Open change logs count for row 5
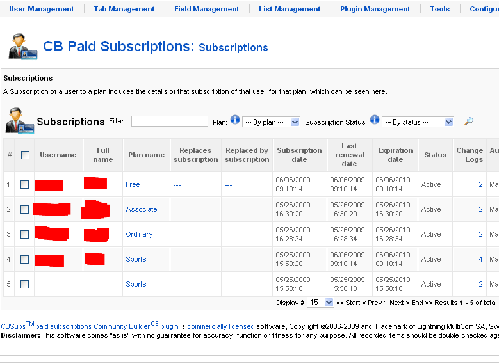 (480, 284)
